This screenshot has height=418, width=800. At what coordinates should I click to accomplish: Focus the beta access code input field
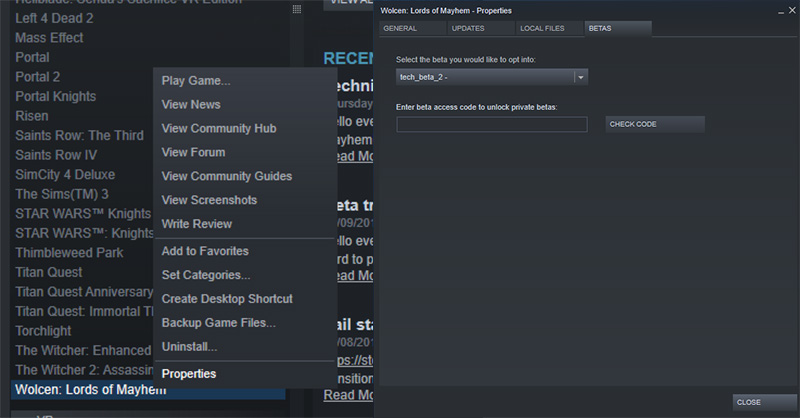pyautogui.click(x=491, y=124)
